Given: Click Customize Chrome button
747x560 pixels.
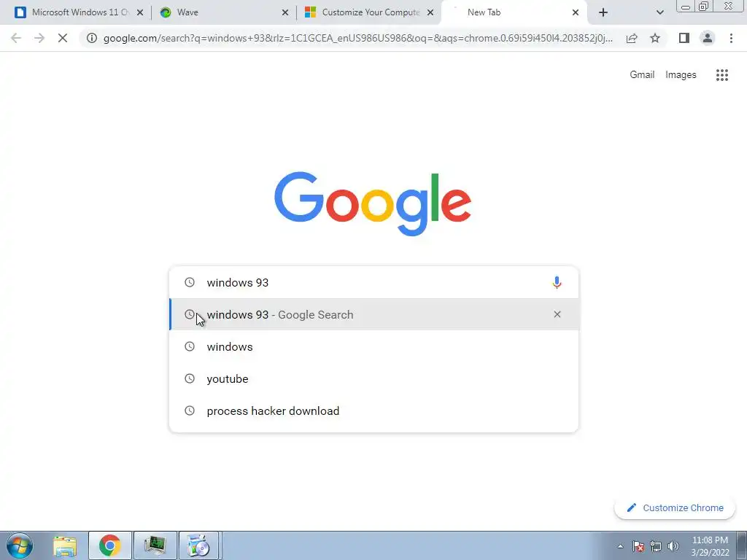Looking at the screenshot, I should click(x=675, y=507).
